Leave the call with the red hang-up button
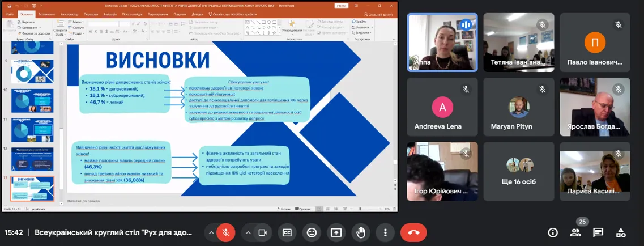The height and width of the screenshot is (246, 644). [413, 232]
